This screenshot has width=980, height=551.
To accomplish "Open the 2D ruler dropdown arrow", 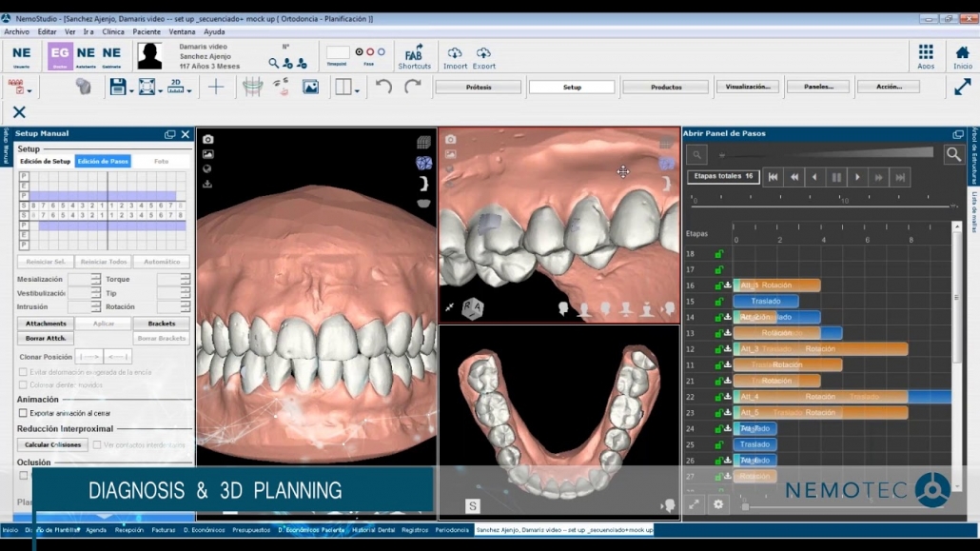I will 188,90.
